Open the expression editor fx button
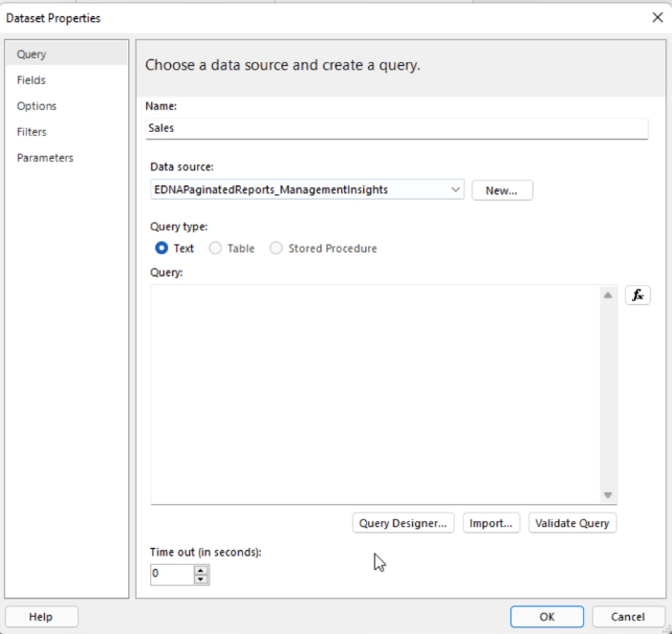 (638, 295)
